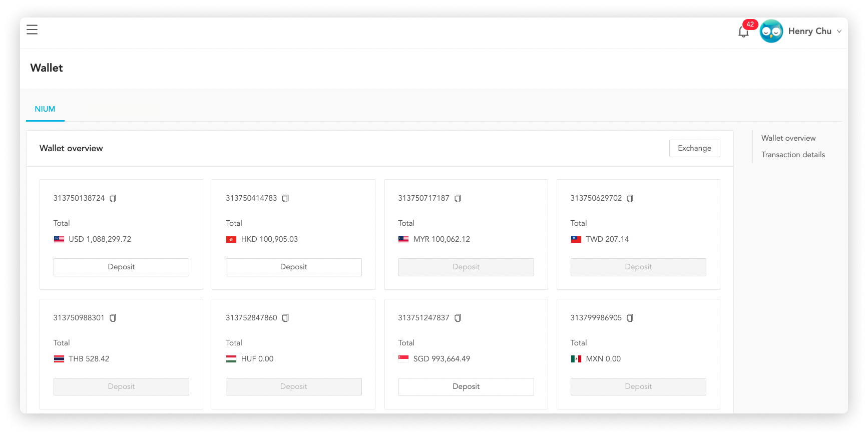Open the hamburger menu
This screenshot has height=436, width=868.
(32, 30)
